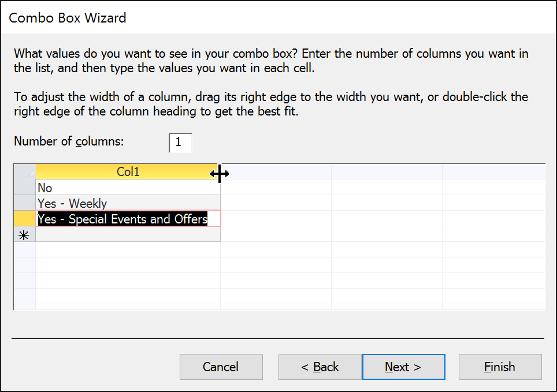Viewport: 557px width, 392px height.
Task: Click inside the Number of columns field
Action: (x=180, y=143)
